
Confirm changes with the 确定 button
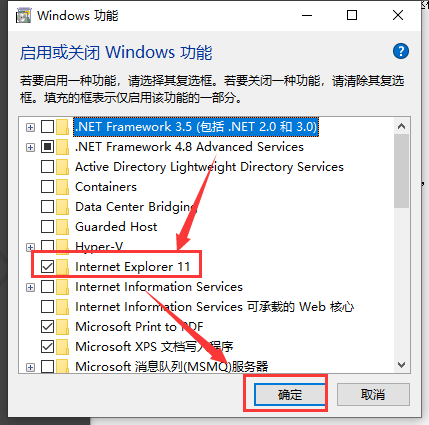click(289, 395)
